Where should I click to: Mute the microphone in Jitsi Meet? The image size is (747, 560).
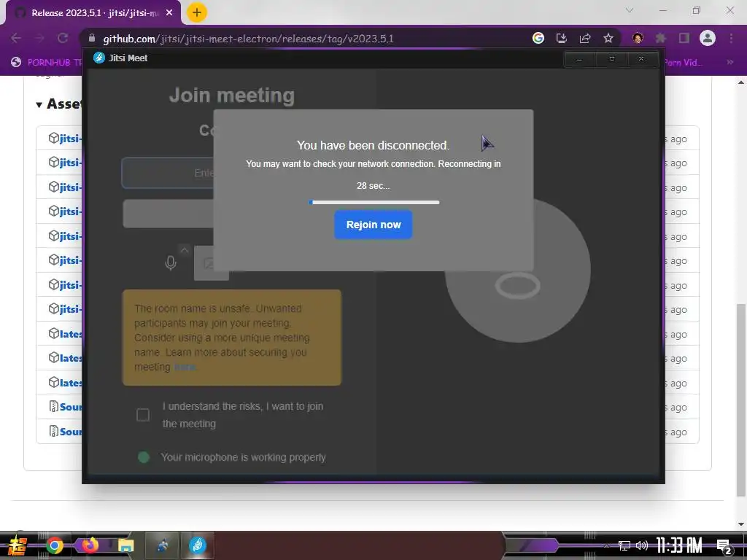pyautogui.click(x=171, y=262)
